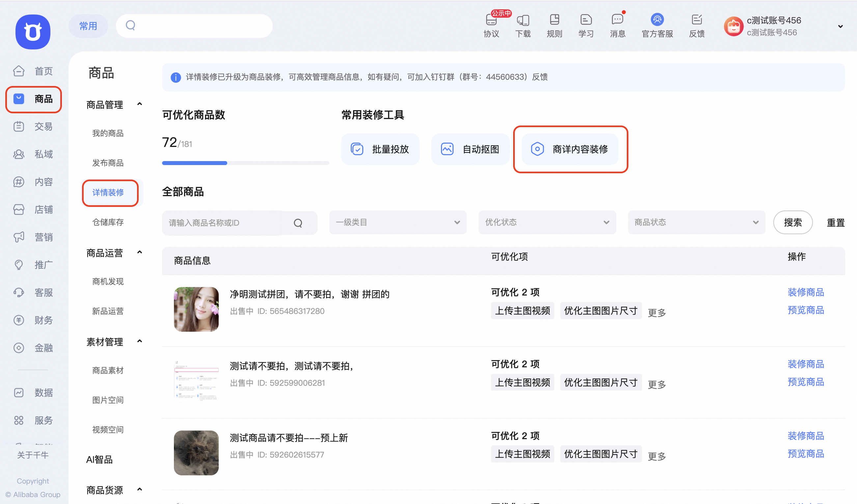857x504 pixels.
Task: Open the 首页 home sidebar icon
Action: pos(19,71)
